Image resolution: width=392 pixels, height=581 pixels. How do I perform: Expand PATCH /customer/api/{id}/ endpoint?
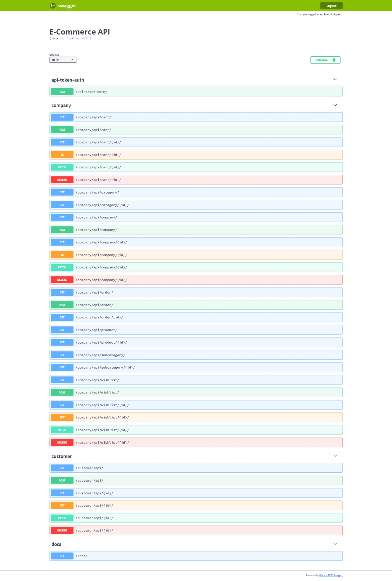(196, 518)
